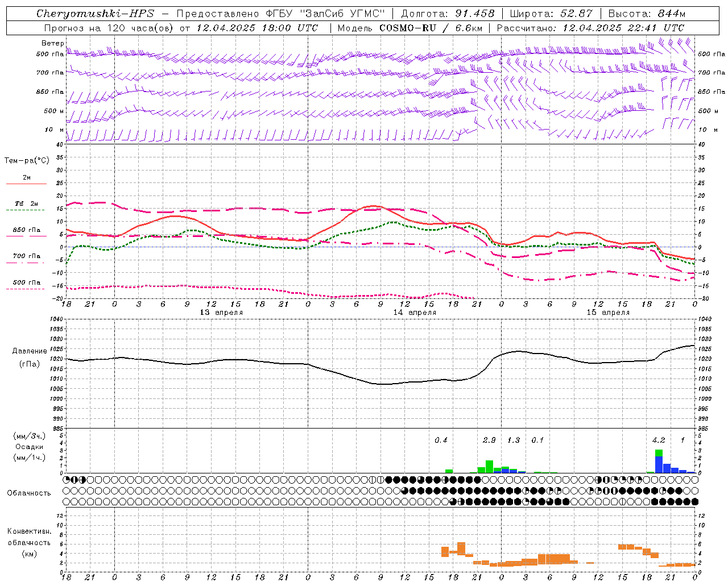Select the "Td 2м" dew point legend entry

[27, 203]
